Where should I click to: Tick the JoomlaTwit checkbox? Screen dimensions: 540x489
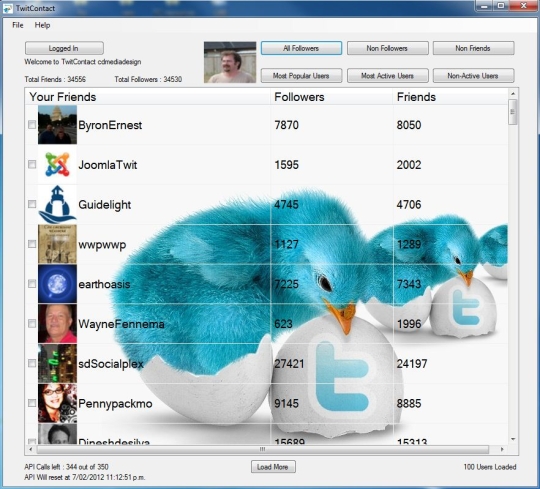32,164
